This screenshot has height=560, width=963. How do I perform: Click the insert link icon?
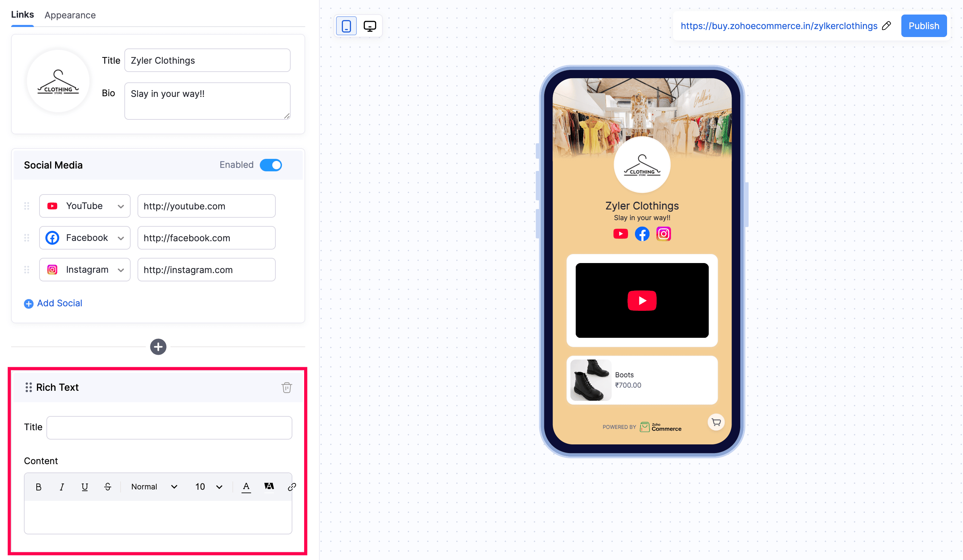[292, 487]
